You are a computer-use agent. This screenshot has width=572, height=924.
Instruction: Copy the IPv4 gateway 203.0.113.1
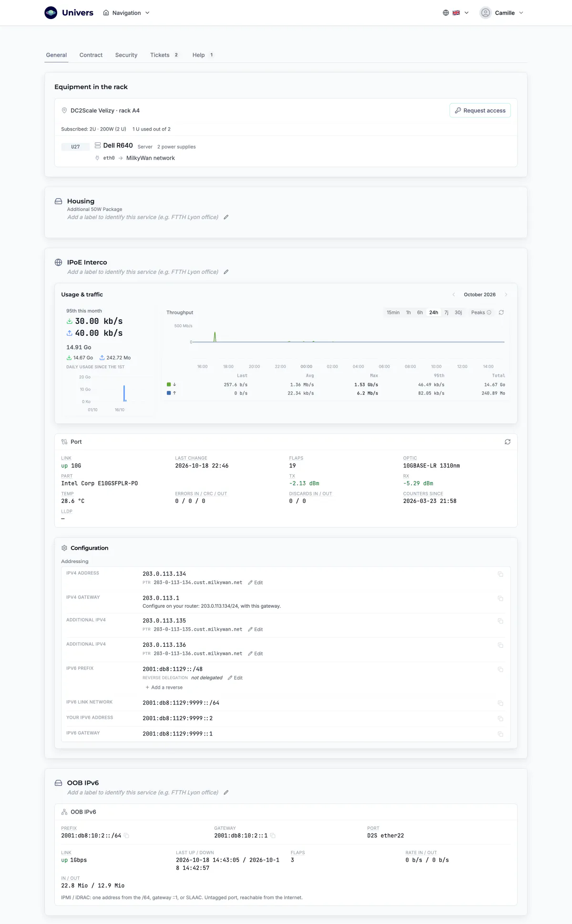tap(500, 598)
